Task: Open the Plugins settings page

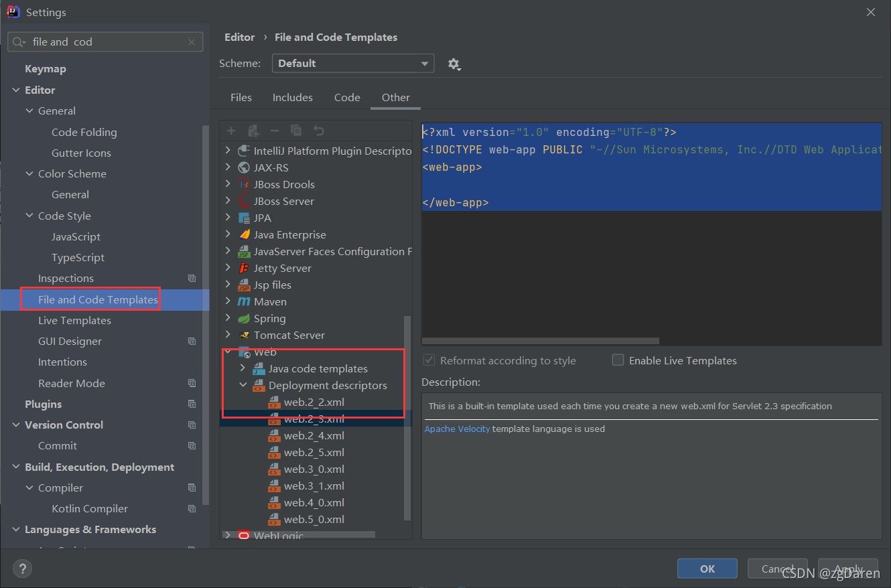Action: click(43, 405)
